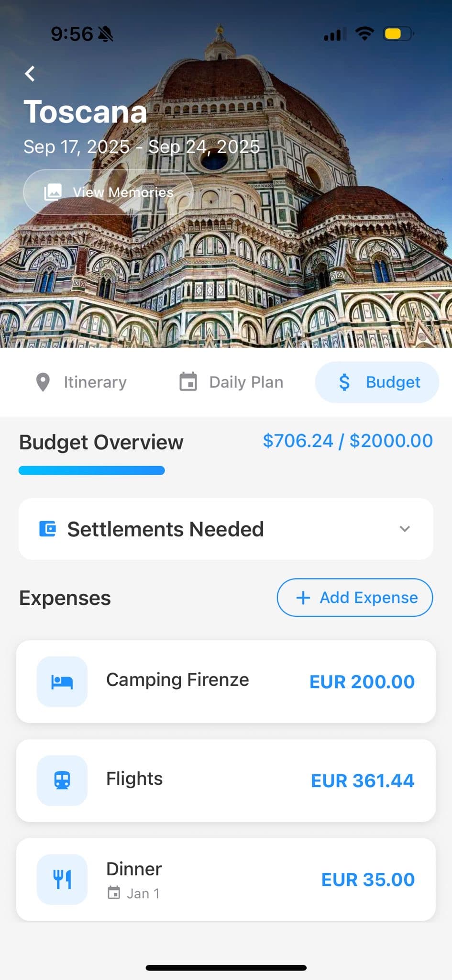The image size is (452, 980).
Task: Tap the photo gallery icon in View Memories
Action: pyautogui.click(x=53, y=192)
